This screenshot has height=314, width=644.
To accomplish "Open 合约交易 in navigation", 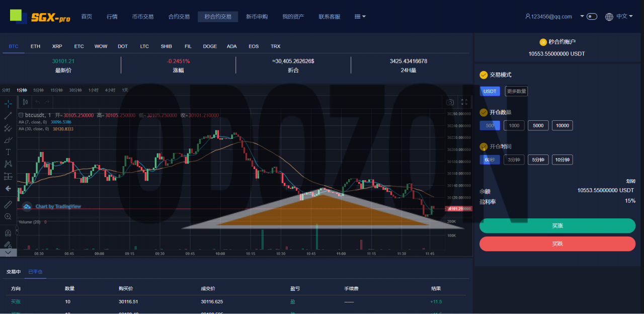I will [x=179, y=17].
